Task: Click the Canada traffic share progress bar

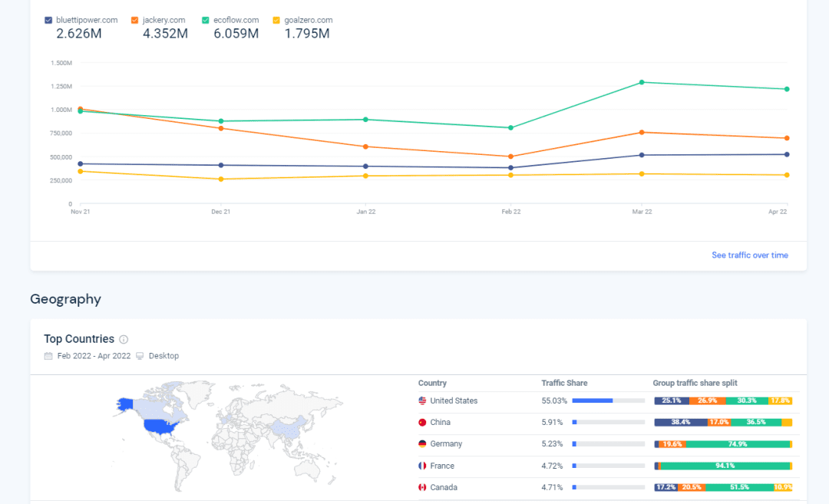Action: (x=609, y=488)
